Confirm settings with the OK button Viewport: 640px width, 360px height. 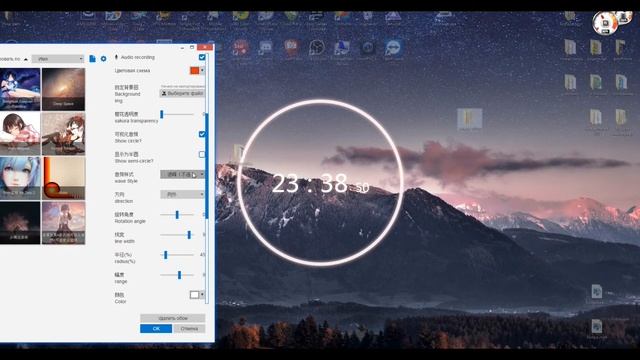click(156, 329)
